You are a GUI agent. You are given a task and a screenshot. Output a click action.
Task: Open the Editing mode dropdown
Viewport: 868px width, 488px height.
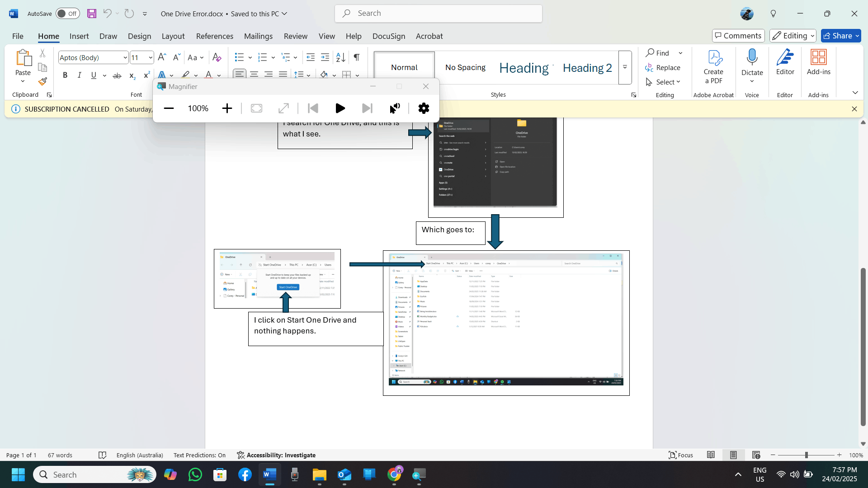click(x=793, y=36)
